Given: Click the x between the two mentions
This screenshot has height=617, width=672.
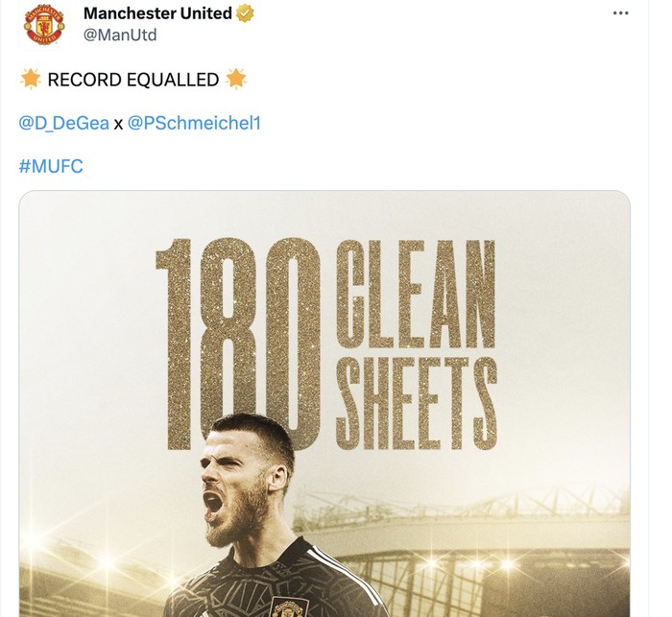Looking at the screenshot, I should tap(118, 124).
